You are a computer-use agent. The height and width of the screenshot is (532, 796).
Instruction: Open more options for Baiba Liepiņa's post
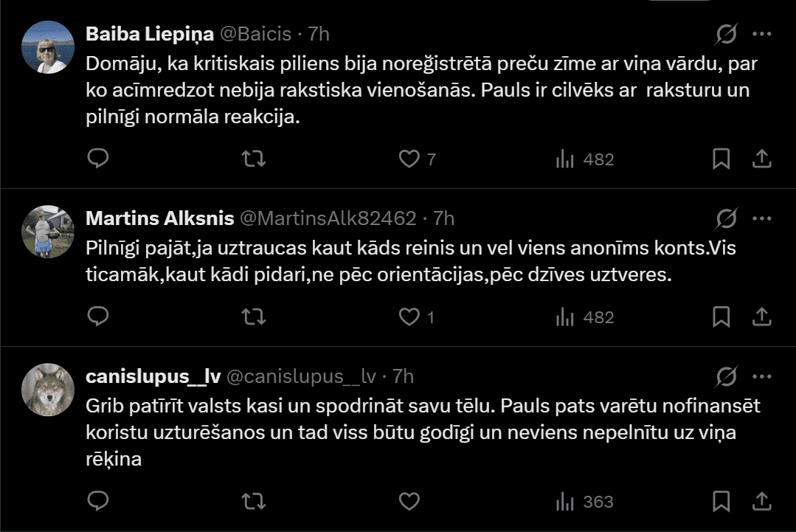coord(761,34)
